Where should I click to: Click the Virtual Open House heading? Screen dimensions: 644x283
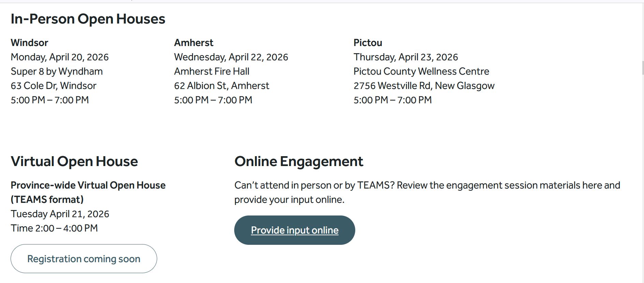click(74, 161)
